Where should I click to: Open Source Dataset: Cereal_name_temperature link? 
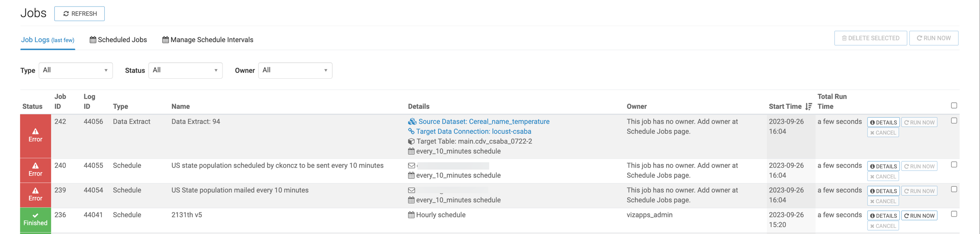click(483, 121)
